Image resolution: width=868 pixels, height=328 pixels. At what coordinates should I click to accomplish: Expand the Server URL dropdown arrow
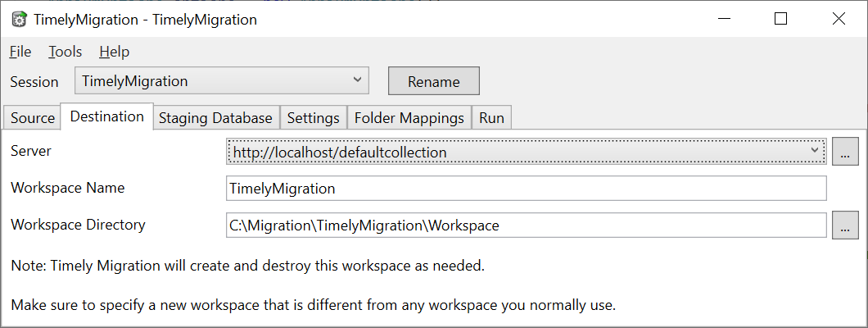coord(814,151)
